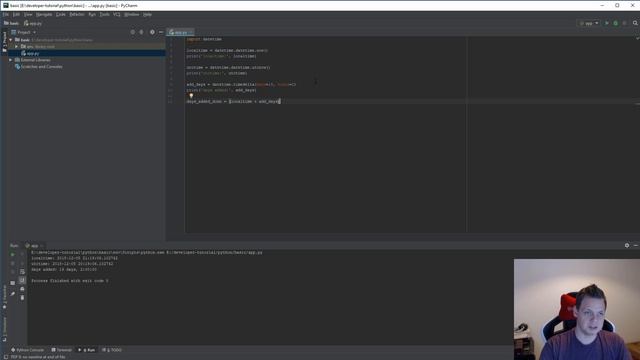The image size is (640, 360).
Task: Click the layout icon in Run panel
Action: (13, 282)
